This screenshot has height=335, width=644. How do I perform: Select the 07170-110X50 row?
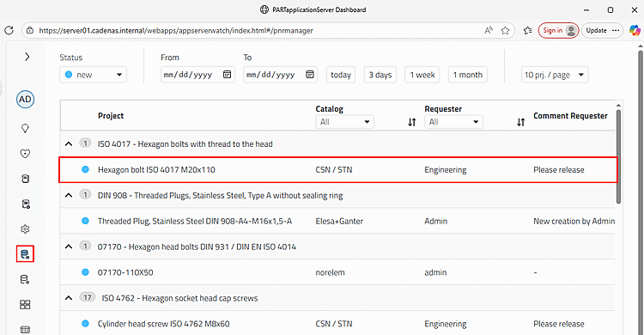[337, 272]
